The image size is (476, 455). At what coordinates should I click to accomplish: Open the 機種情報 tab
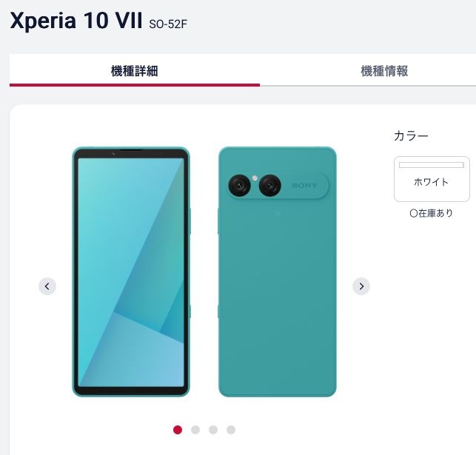click(x=384, y=71)
